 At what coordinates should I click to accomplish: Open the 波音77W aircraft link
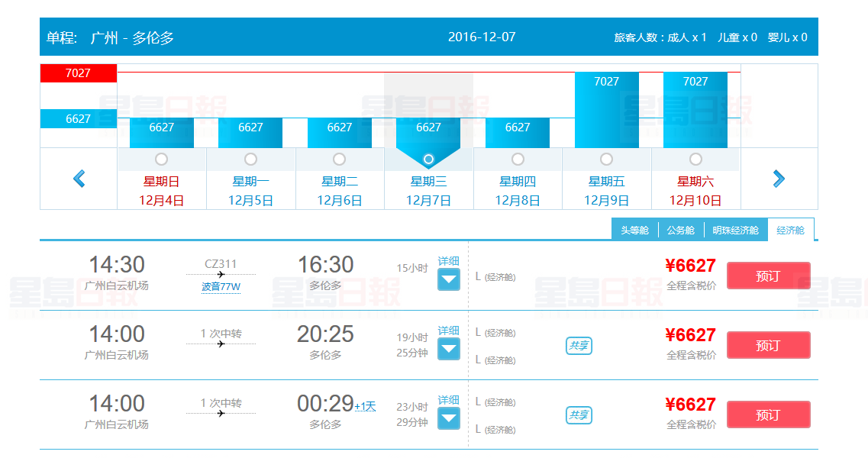221,287
